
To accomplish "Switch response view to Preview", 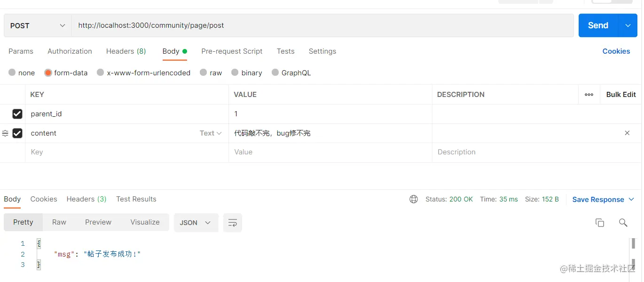I will pos(98,222).
